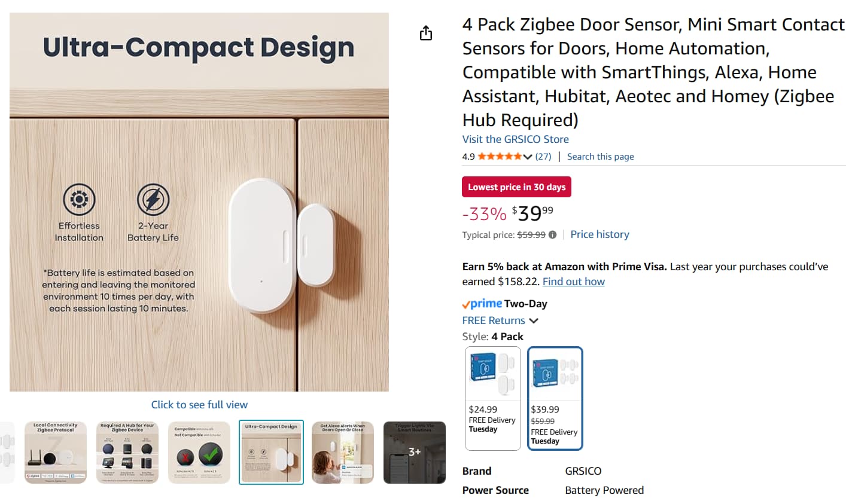Viewport: 846px width, 504px height.
Task: Click Search this page link
Action: click(600, 157)
